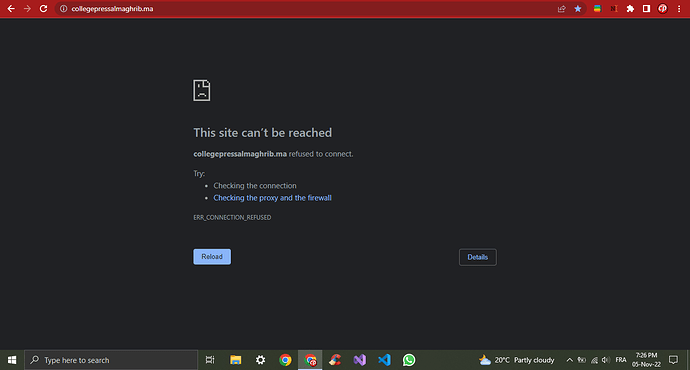This screenshot has height=370, width=690.
Task: Open the colorful striped extension icon
Action: (597, 8)
